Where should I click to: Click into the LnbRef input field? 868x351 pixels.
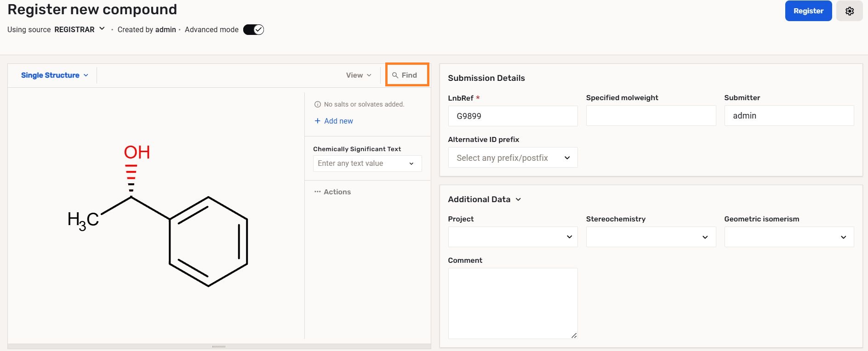(x=513, y=116)
